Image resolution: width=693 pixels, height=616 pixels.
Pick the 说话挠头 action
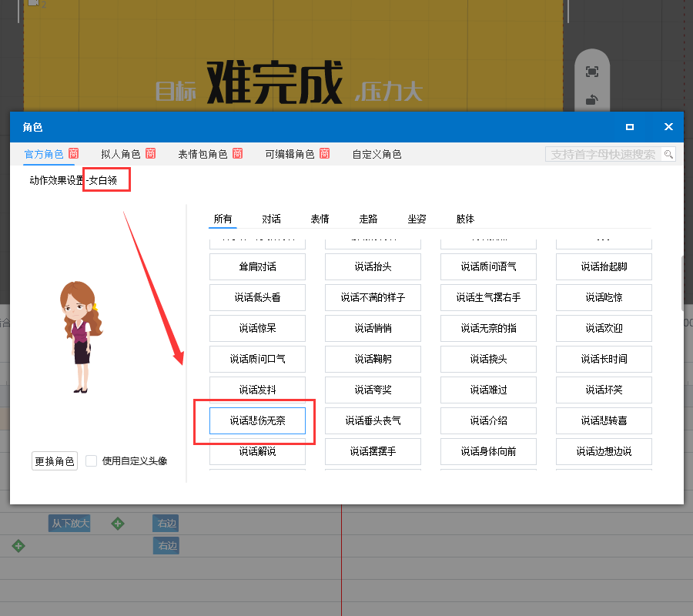488,359
